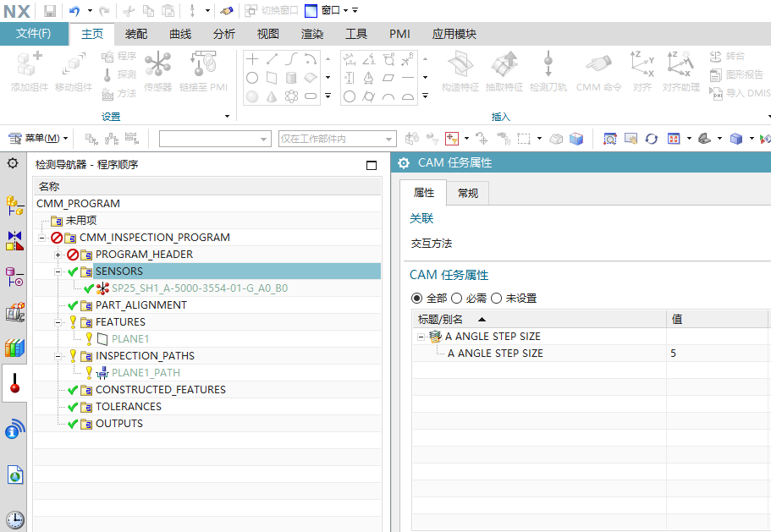Collapse the INSPECTION_PATHS tree node
This screenshot has width=771, height=532.
coord(58,356)
